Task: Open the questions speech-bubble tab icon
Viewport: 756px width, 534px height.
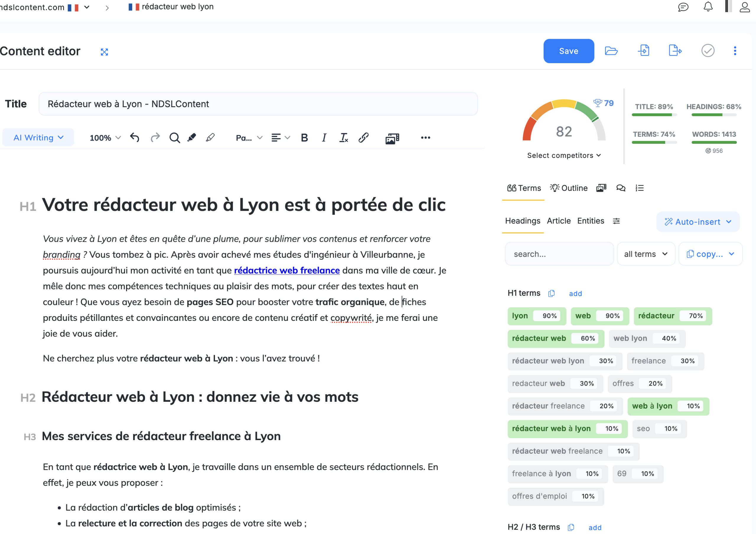Action: tap(621, 188)
